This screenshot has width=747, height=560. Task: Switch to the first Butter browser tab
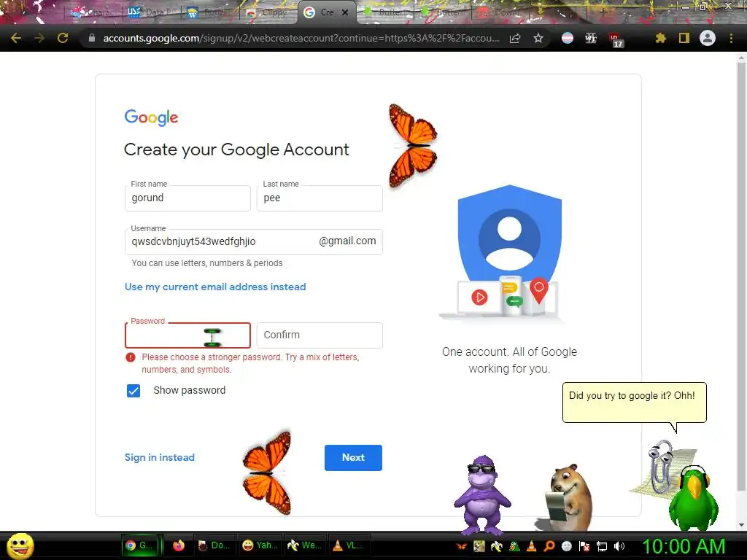(x=385, y=12)
